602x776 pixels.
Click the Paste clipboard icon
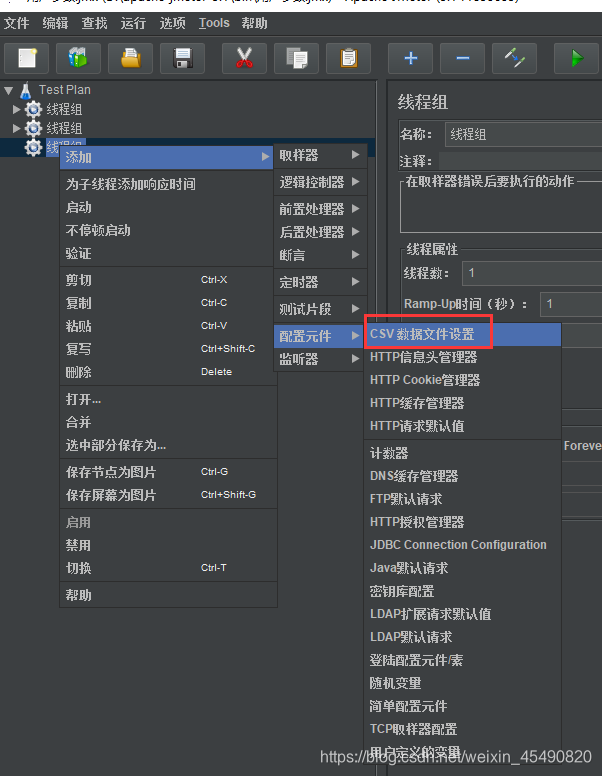(349, 58)
